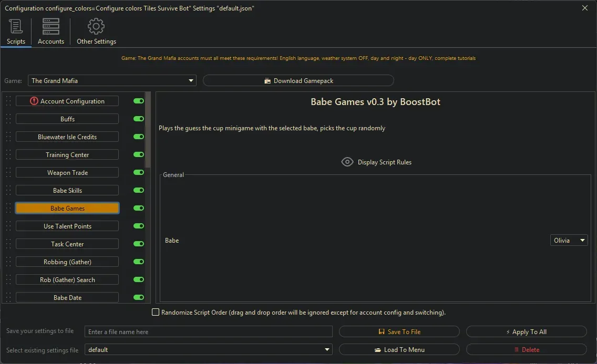Open the Scripts tab

pos(16,33)
